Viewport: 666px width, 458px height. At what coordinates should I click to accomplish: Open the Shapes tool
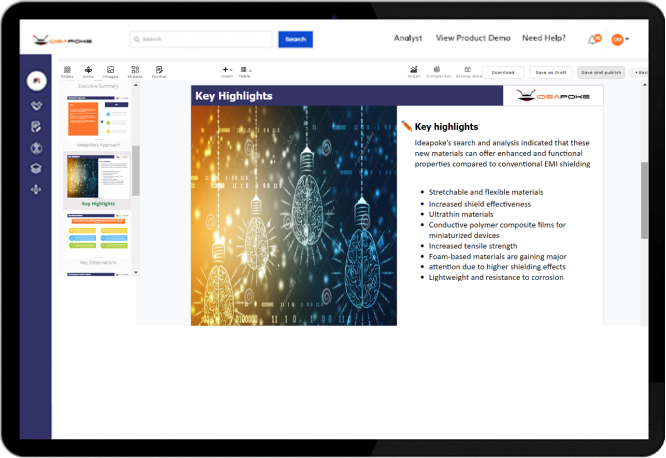pyautogui.click(x=135, y=72)
